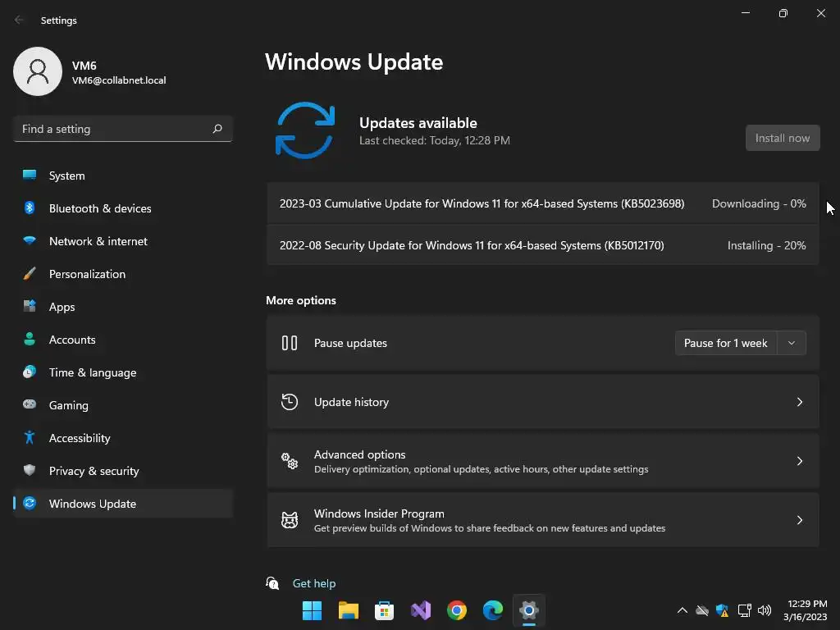840x630 pixels.
Task: Show hidden system tray icons
Action: 682,610
